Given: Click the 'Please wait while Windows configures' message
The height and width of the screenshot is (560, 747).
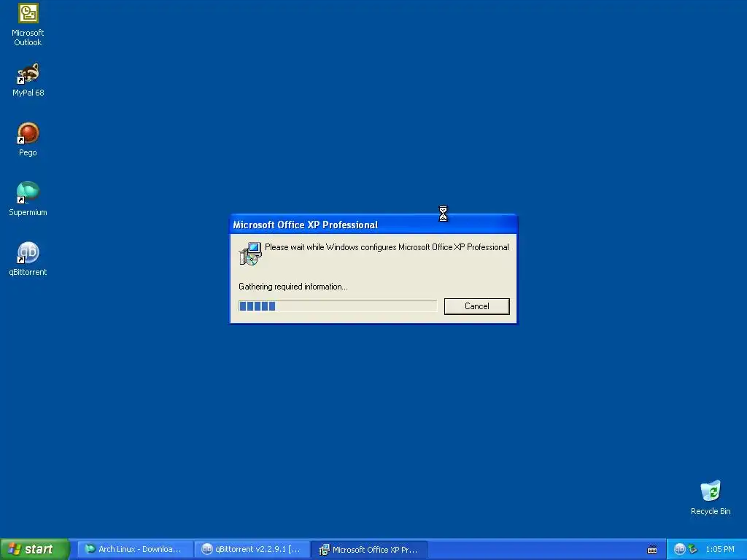Looking at the screenshot, I should (x=387, y=247).
